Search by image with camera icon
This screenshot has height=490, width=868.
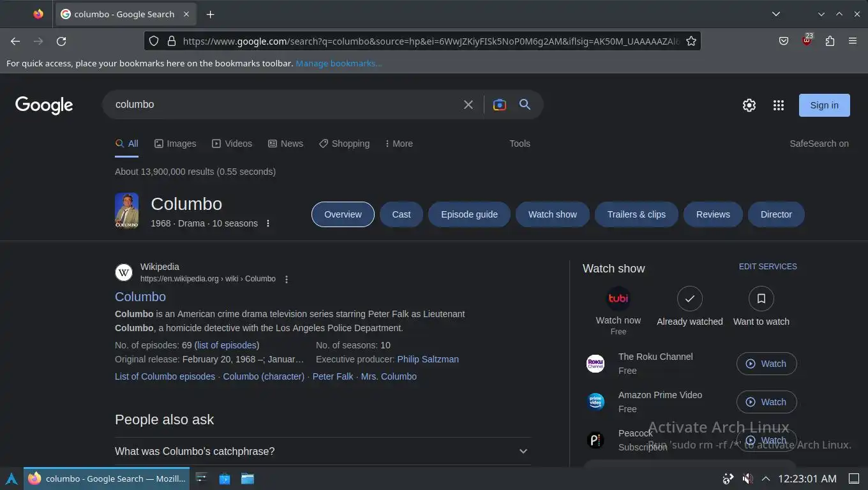click(500, 105)
